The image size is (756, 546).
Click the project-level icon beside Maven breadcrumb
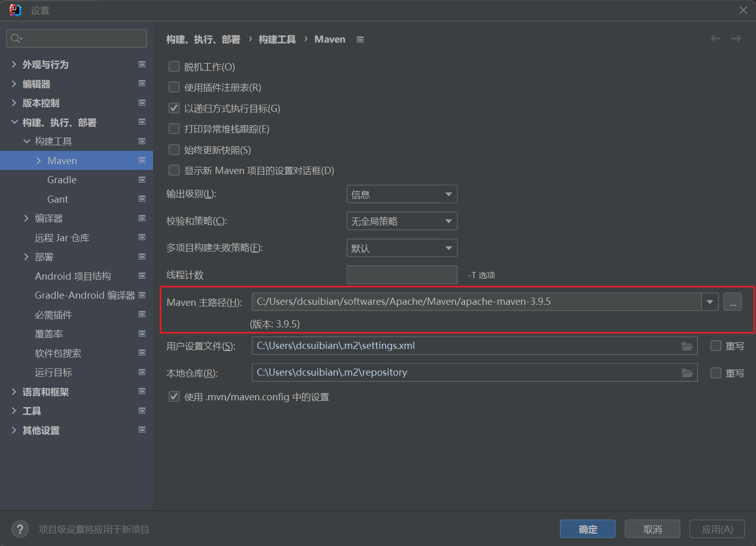tap(361, 40)
